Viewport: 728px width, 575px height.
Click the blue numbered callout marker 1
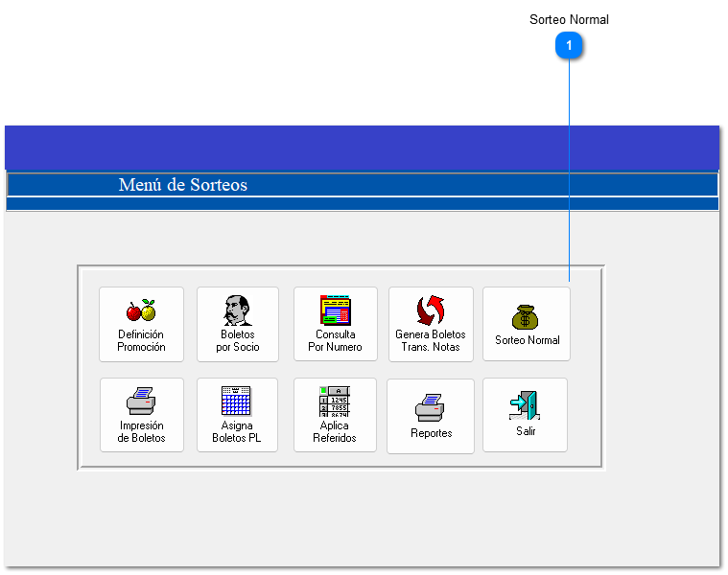coord(570,45)
